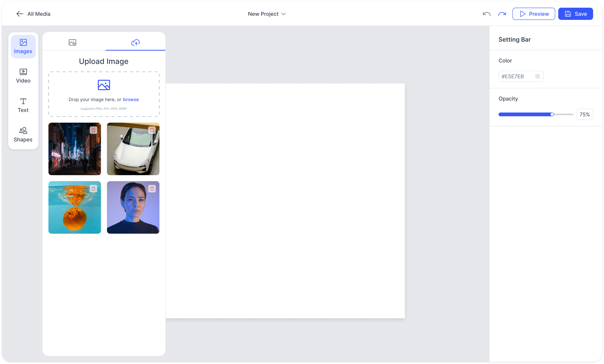The image size is (604, 364).
Task: Redo the last action
Action: [x=502, y=14]
